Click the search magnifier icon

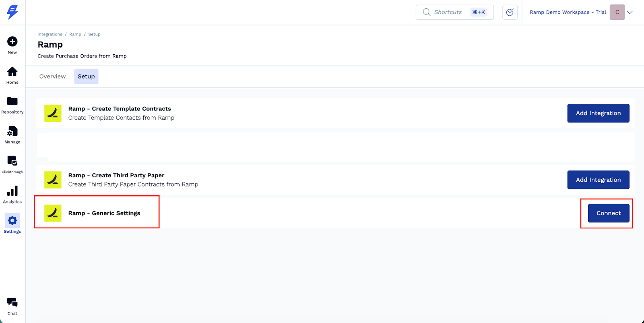click(x=427, y=12)
